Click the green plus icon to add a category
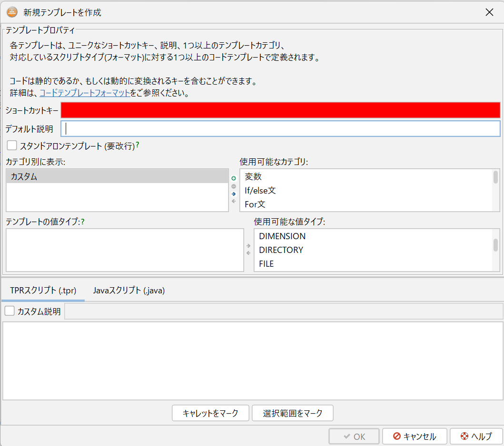The height and width of the screenshot is (446, 504). point(233,178)
